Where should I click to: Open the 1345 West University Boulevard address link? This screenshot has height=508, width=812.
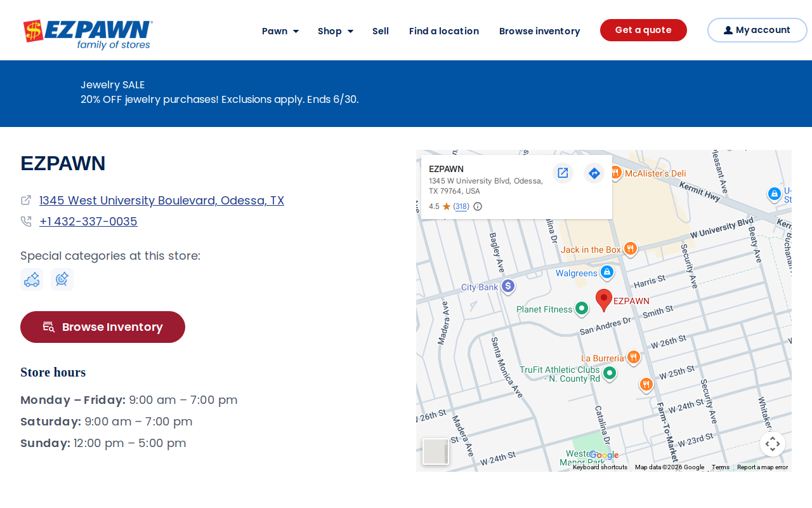(x=162, y=201)
